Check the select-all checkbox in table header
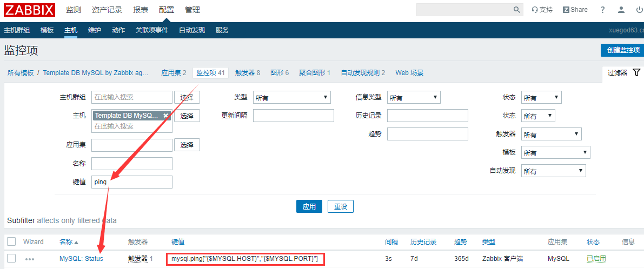The image size is (644, 269). coord(11,241)
